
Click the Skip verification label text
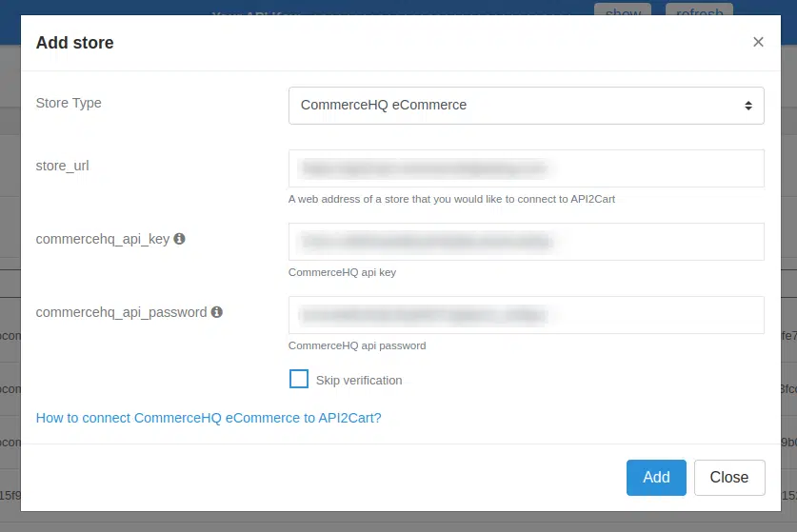point(359,381)
